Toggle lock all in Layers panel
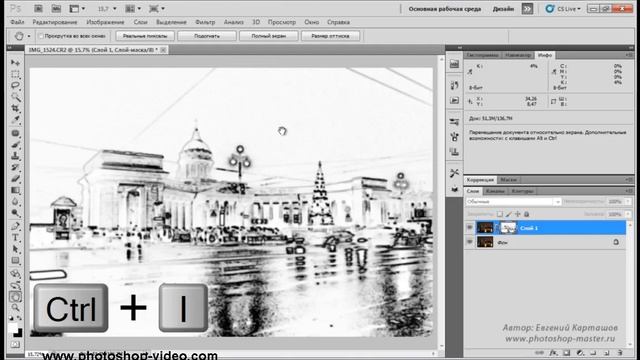 coord(527,214)
